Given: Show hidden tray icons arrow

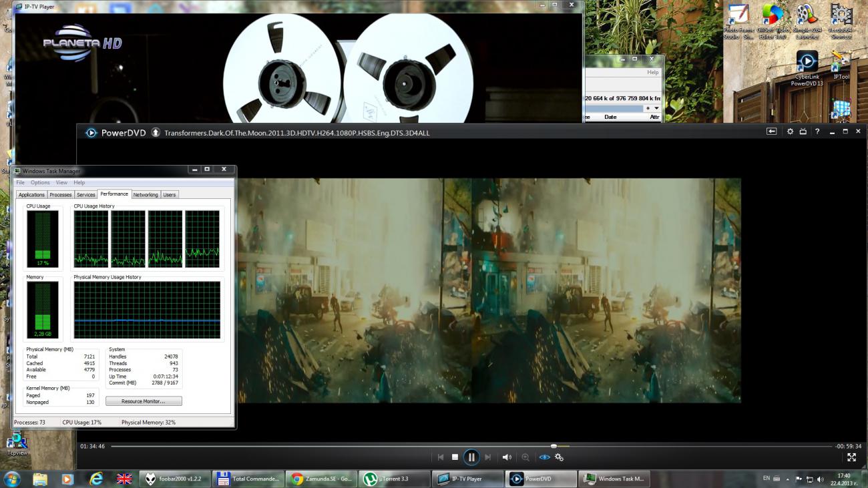Looking at the screenshot, I should tap(787, 479).
